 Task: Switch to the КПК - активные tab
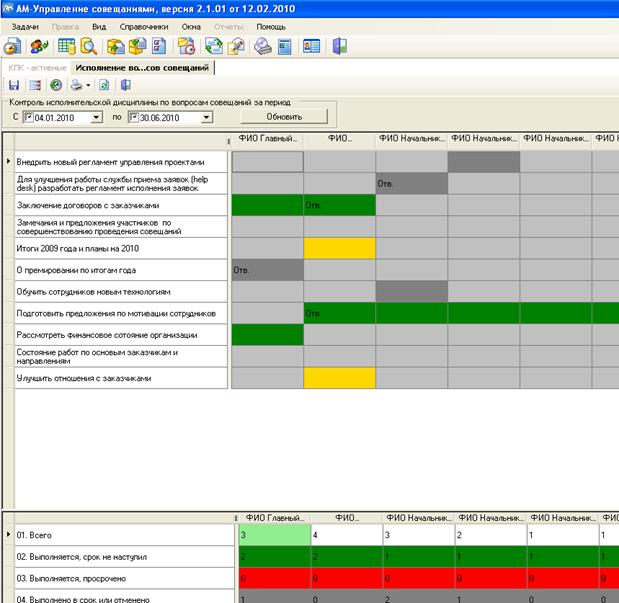click(x=35, y=67)
